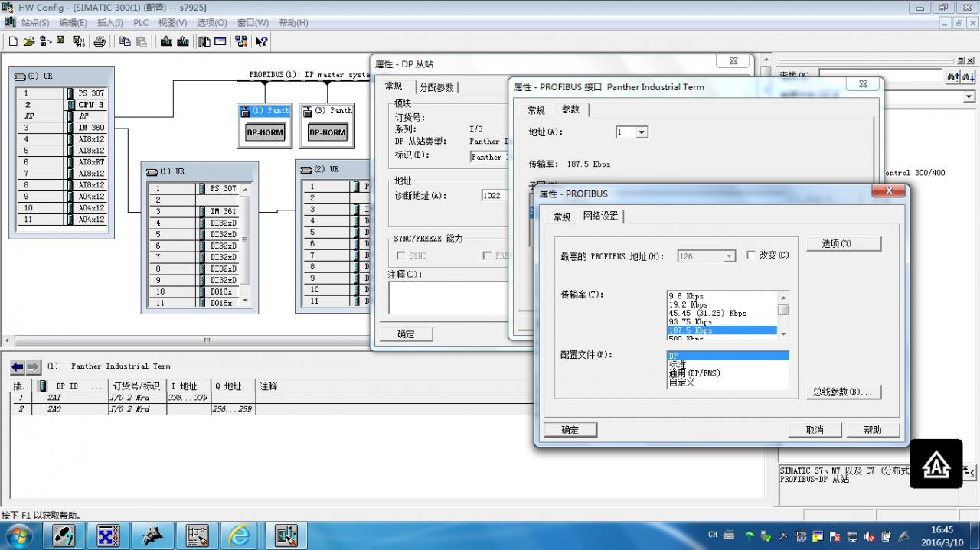Click the New station toolbar icon
The width and height of the screenshot is (980, 550).
click(13, 41)
